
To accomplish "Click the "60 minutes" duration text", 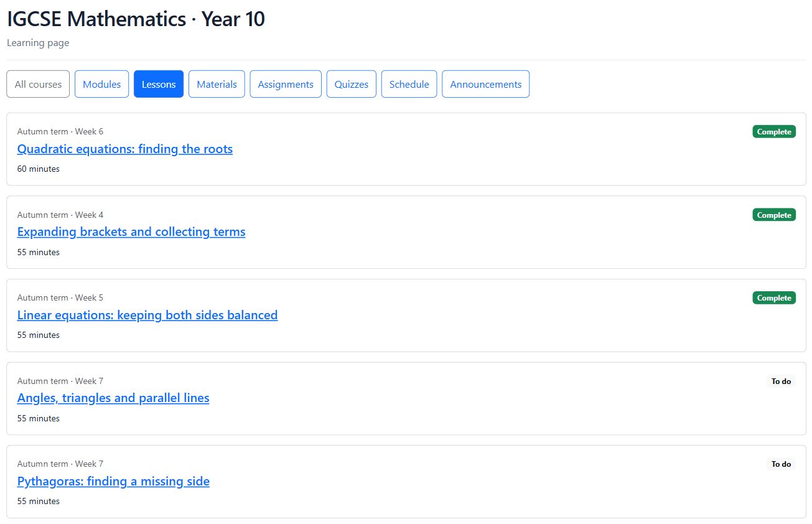I will click(x=39, y=169).
